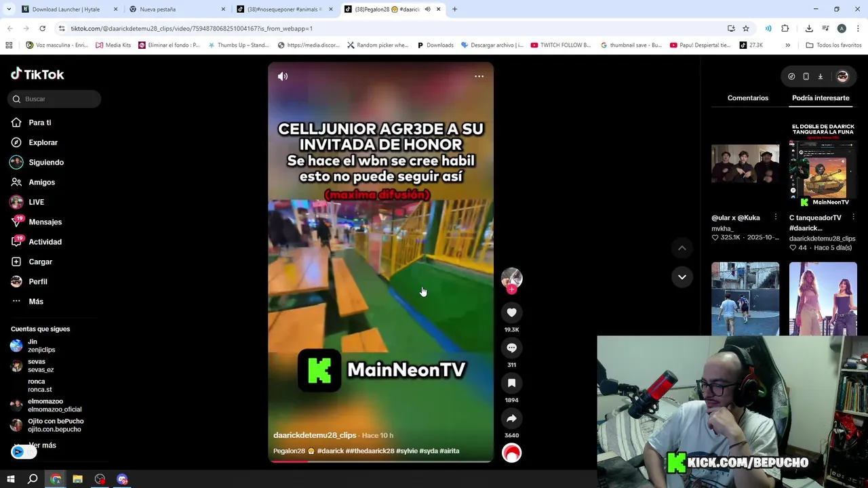The image size is (868, 488).
Task: Go to previous video arrow
Action: tap(682, 248)
